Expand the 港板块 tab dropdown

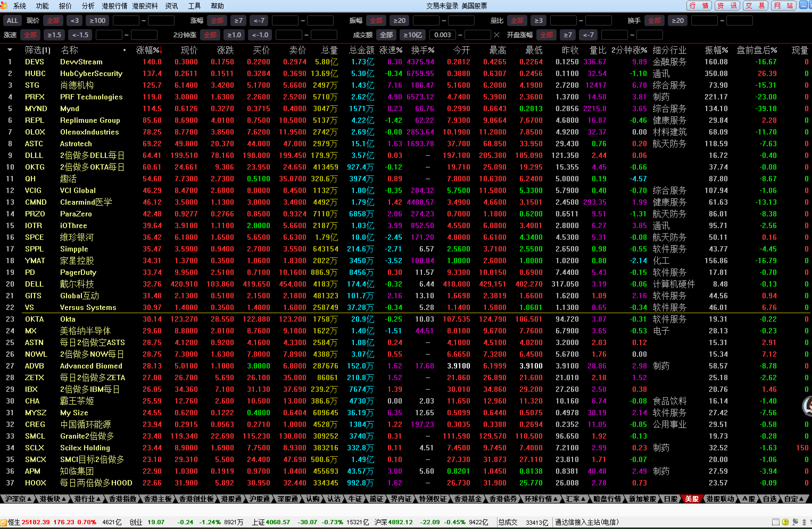tap(64, 499)
